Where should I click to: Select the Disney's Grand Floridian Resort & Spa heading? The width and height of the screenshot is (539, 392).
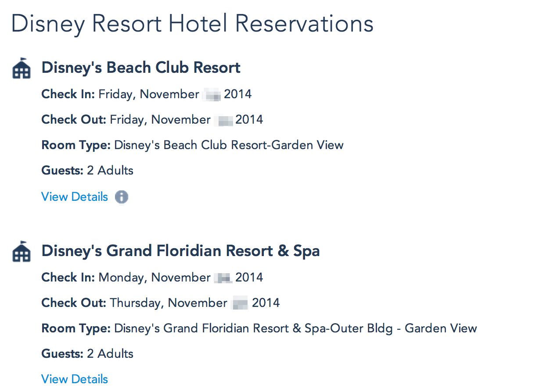tap(180, 251)
